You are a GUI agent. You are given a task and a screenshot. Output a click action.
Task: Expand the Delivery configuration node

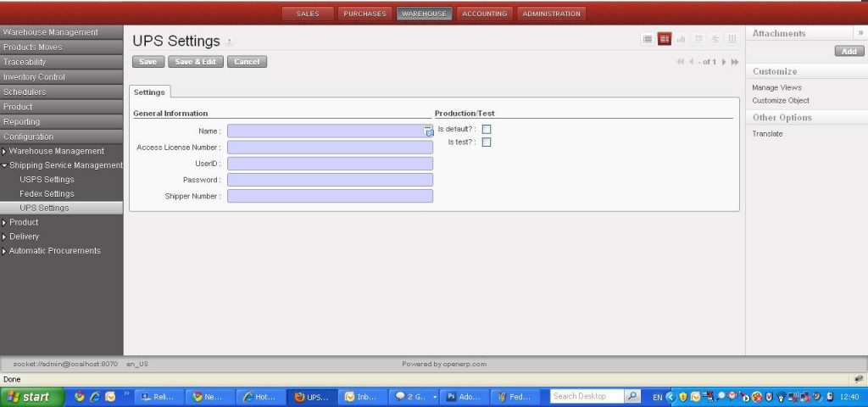(5, 237)
